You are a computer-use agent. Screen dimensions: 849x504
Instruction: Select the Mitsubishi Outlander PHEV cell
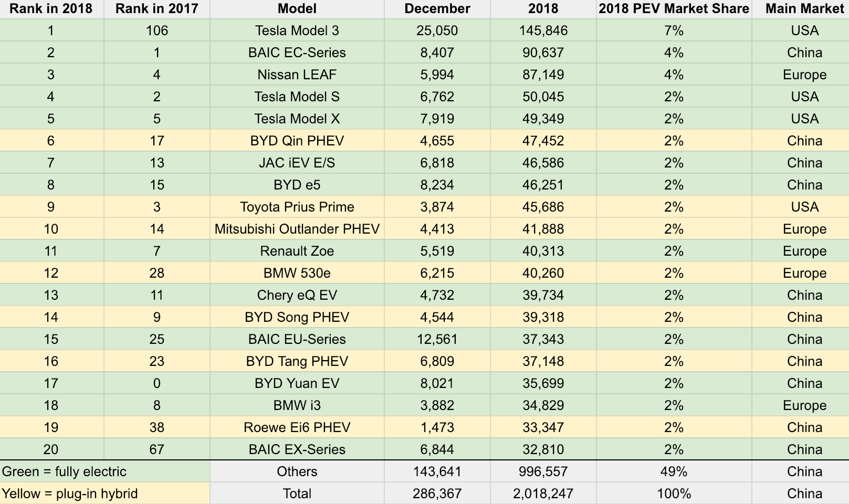pos(297,229)
